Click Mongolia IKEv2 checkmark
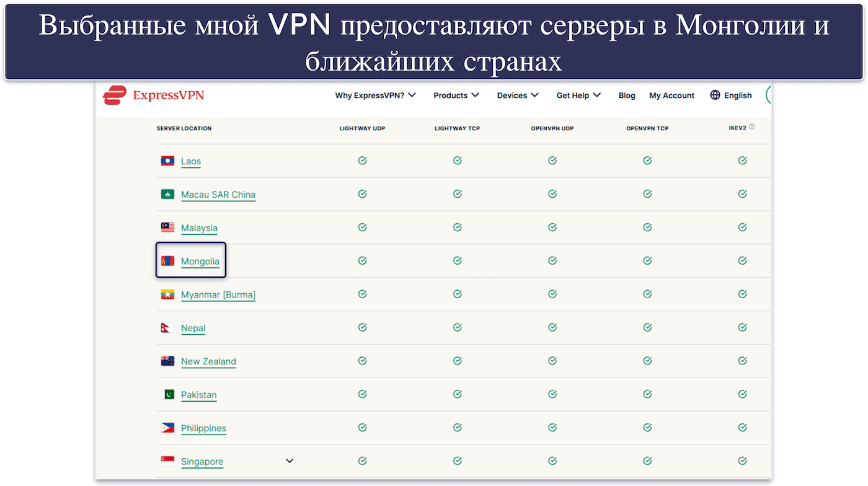Viewport: 868px width, 486px height. point(742,261)
